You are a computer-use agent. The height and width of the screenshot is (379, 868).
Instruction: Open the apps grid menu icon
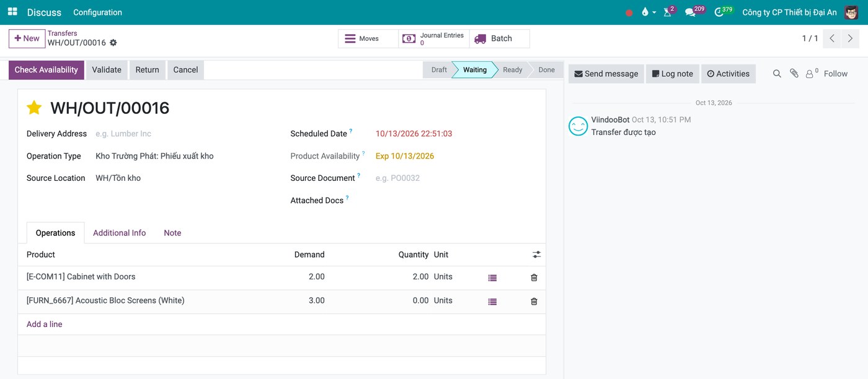pos(12,12)
